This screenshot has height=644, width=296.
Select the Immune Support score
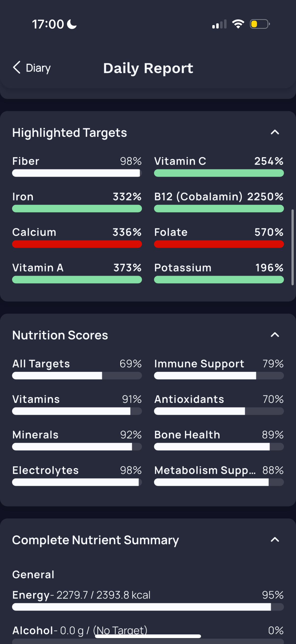[x=219, y=369]
